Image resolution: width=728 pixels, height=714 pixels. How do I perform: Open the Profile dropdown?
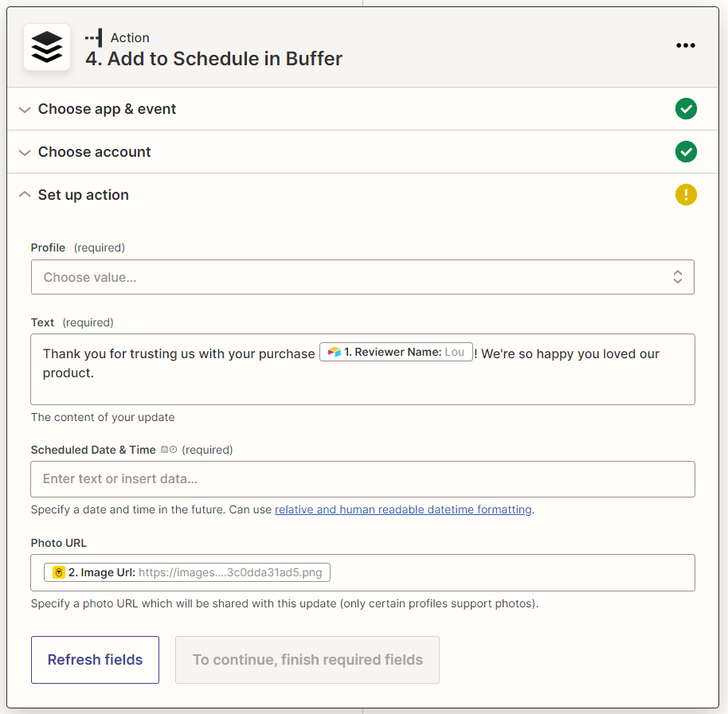click(362, 277)
